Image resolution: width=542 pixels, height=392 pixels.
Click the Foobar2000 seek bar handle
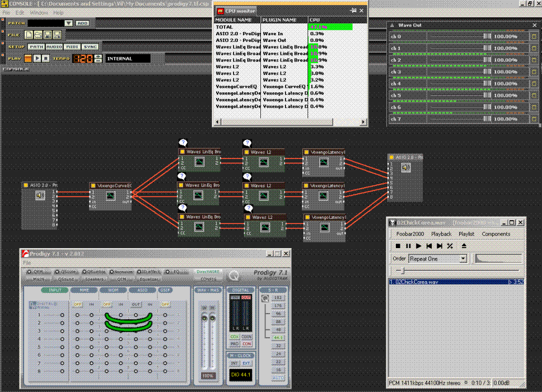pos(403,270)
